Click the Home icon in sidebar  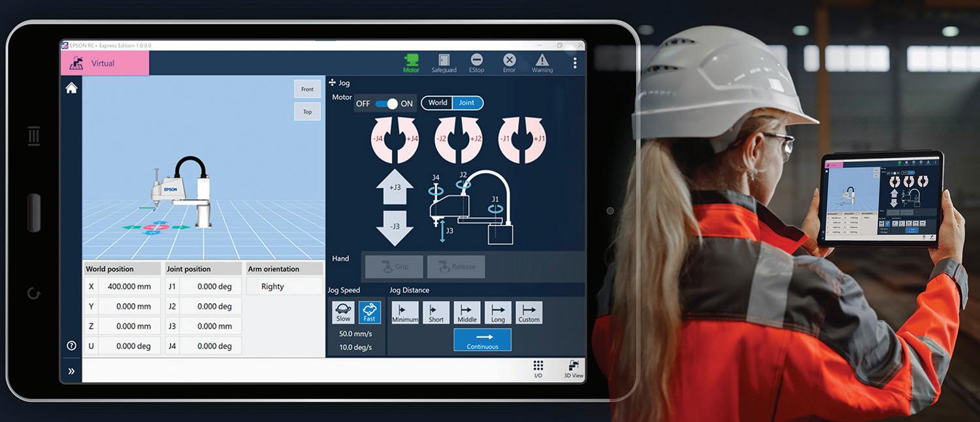(71, 88)
